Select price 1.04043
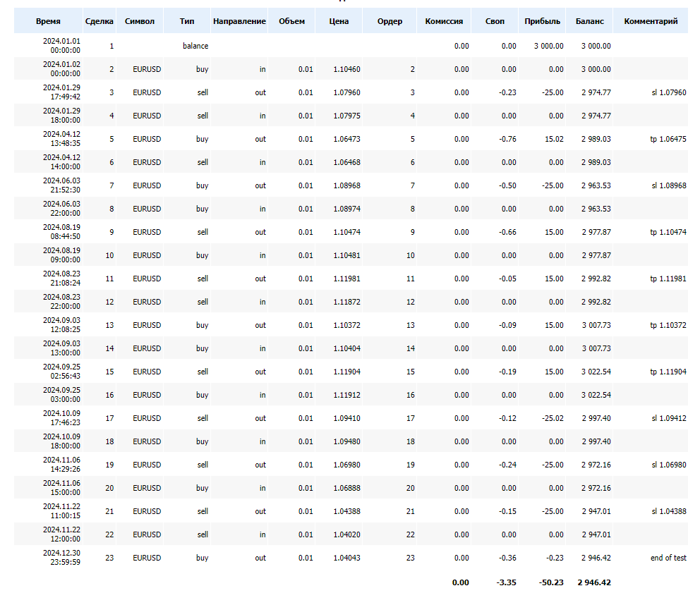 (x=347, y=558)
